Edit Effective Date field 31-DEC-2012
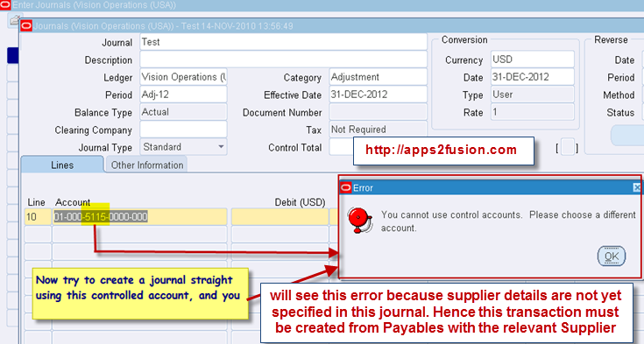This screenshot has height=344, width=644. point(378,95)
